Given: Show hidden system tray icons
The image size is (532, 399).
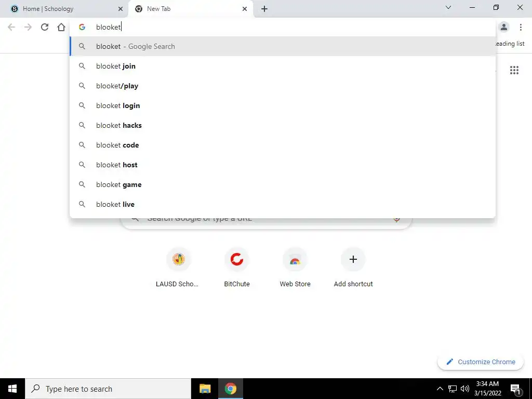Looking at the screenshot, I should pos(440,389).
